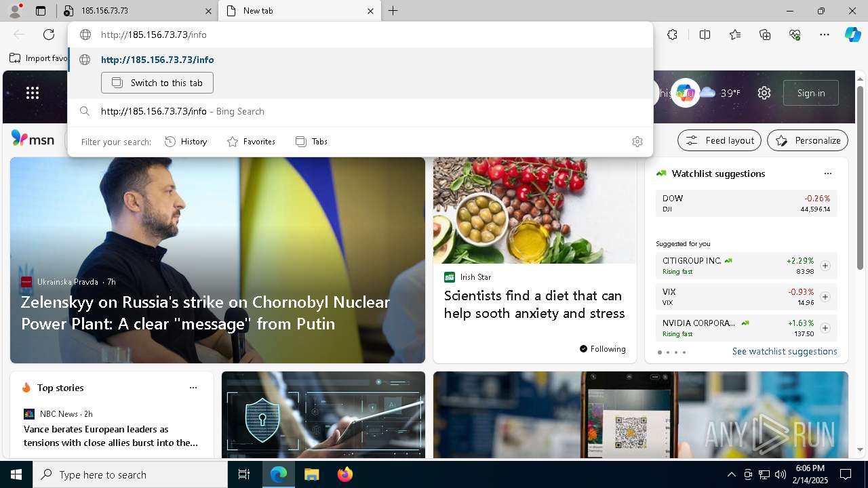Click the Personalize button
The width and height of the screenshot is (868, 488).
tap(808, 140)
